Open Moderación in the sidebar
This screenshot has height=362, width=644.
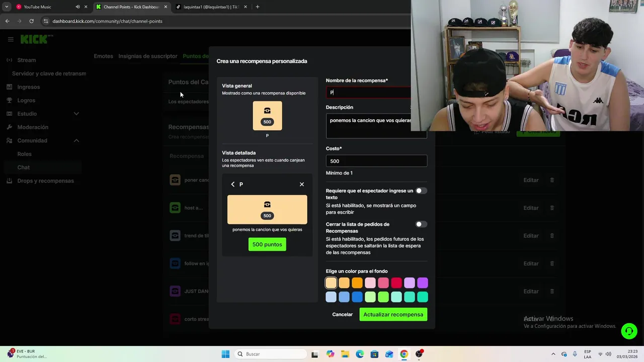tap(33, 127)
